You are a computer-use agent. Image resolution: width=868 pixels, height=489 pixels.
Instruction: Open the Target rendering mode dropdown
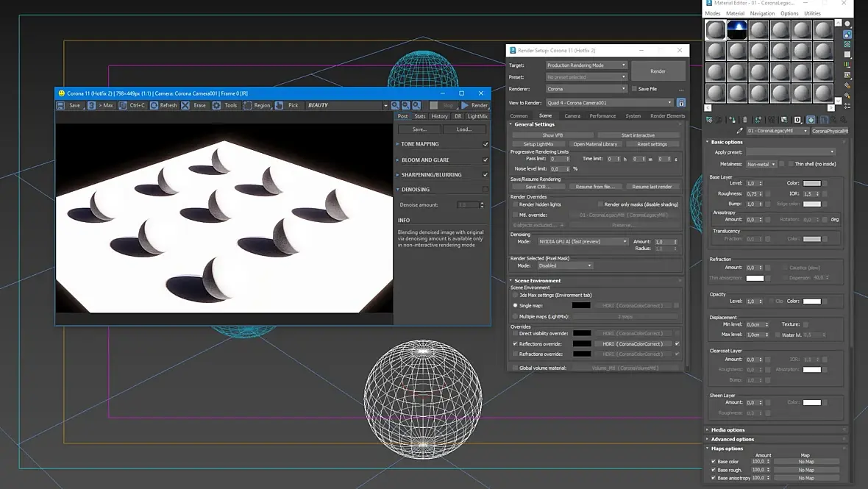[x=586, y=65]
